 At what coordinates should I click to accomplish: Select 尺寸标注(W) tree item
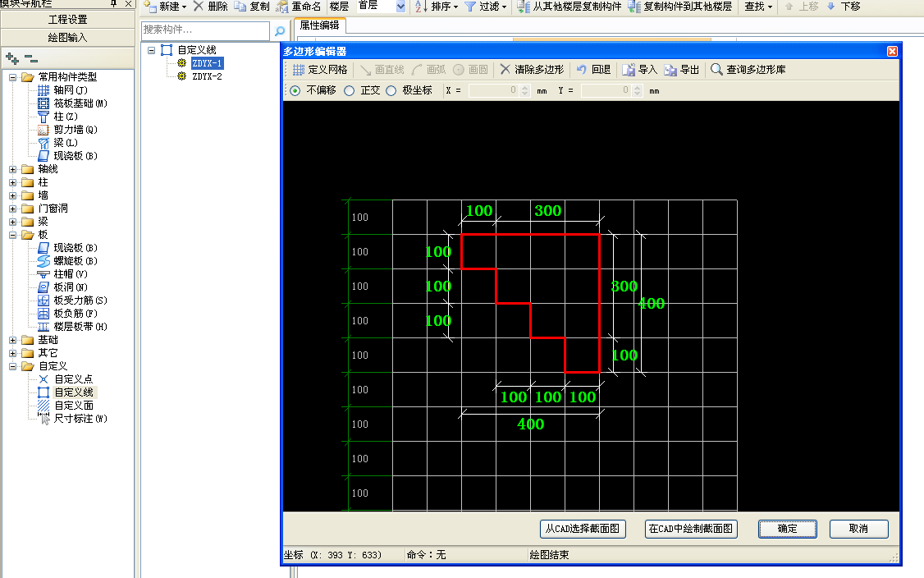[80, 419]
